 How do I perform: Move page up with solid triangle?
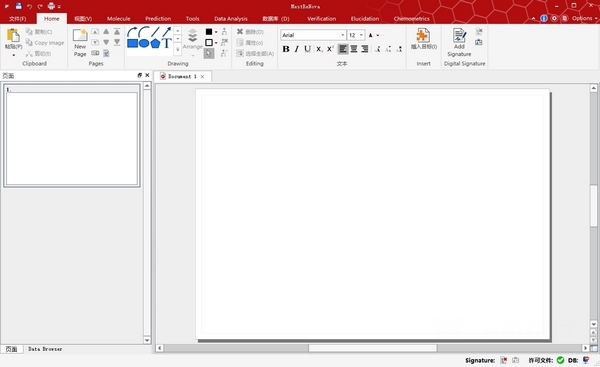tap(106, 32)
